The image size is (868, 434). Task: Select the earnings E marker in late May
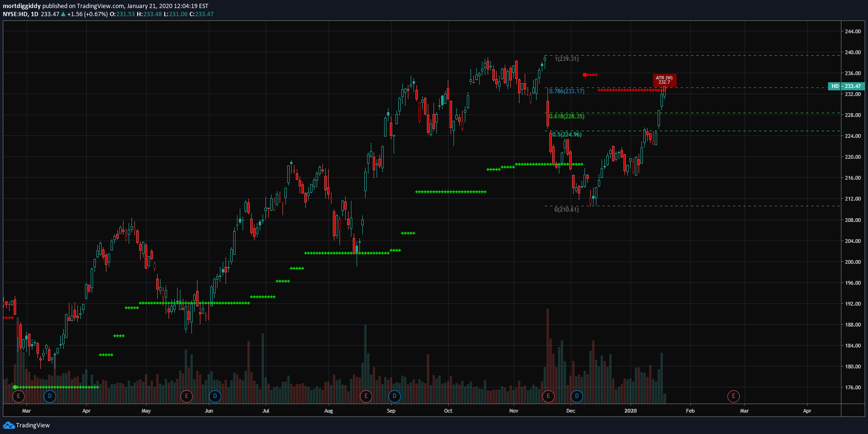[x=187, y=396]
